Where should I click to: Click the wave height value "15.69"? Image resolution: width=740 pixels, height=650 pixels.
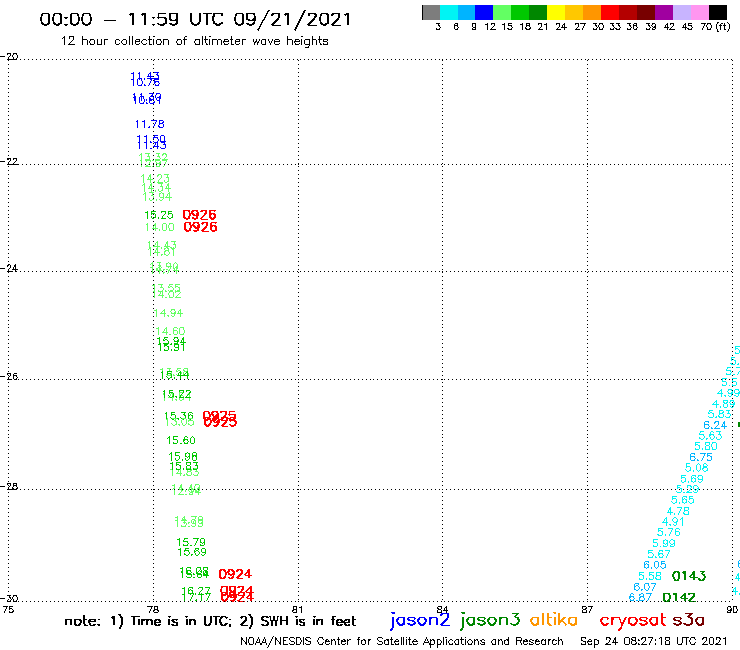point(192,552)
